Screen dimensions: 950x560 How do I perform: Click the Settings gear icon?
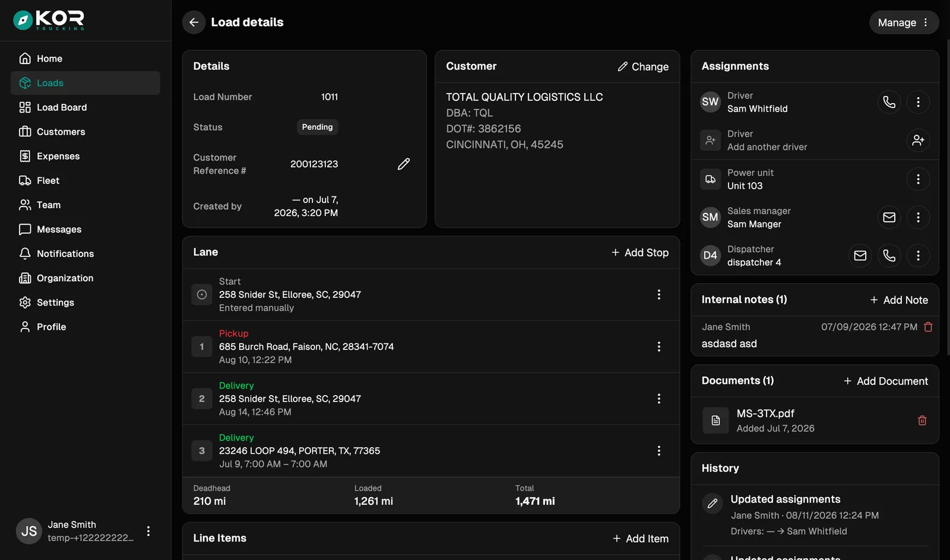click(25, 303)
